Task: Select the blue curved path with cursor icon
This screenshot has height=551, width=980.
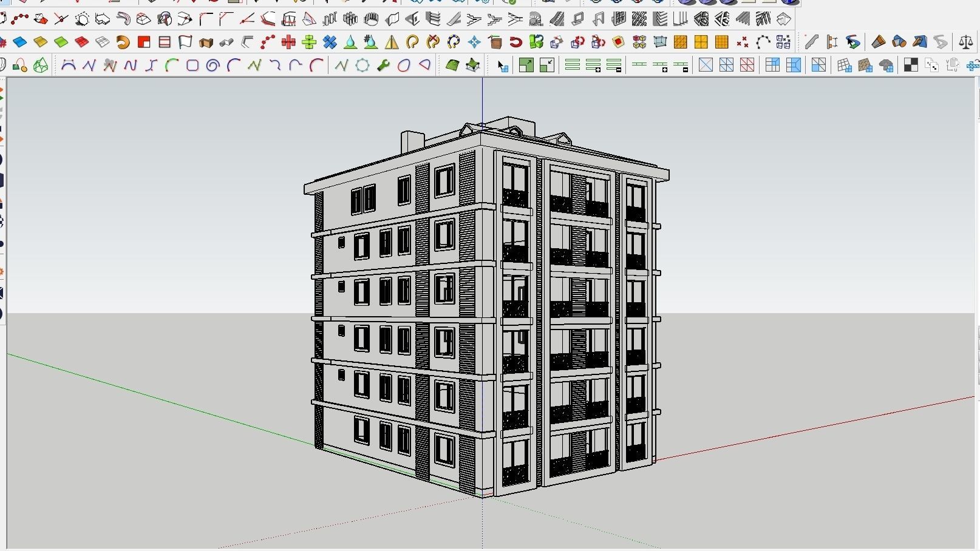Action: click(x=853, y=42)
